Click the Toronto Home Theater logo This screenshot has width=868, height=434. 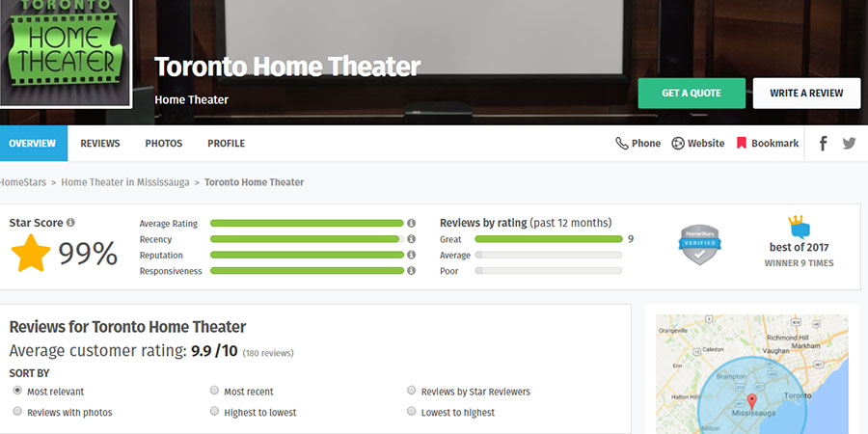pos(66,53)
